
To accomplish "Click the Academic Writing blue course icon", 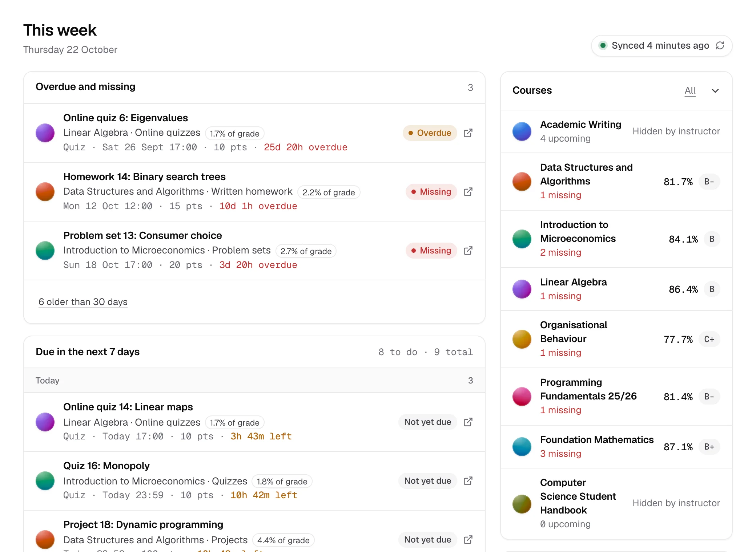I will coord(522,131).
